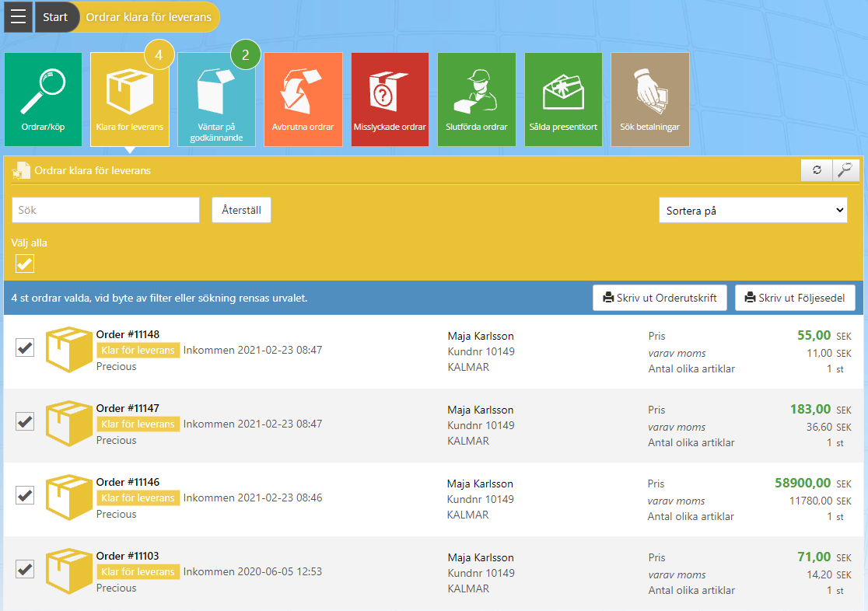Click the Ordrar klara för leverans breadcrumb
The height and width of the screenshot is (611, 868).
(149, 17)
